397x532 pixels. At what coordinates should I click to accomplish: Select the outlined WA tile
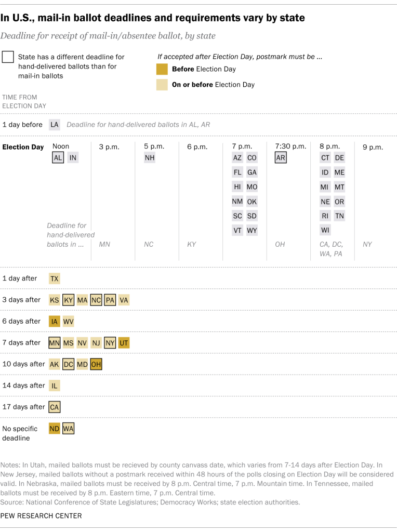[68, 429]
